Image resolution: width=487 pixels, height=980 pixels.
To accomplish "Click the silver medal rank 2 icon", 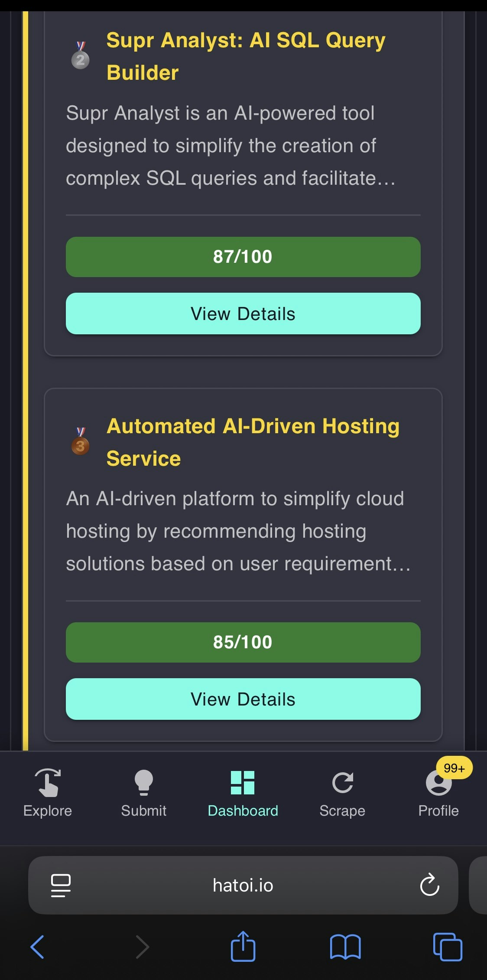I will coord(81,56).
